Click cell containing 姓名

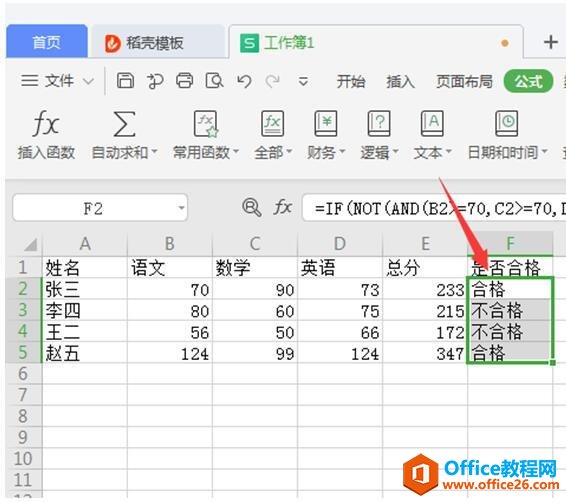pos(85,267)
